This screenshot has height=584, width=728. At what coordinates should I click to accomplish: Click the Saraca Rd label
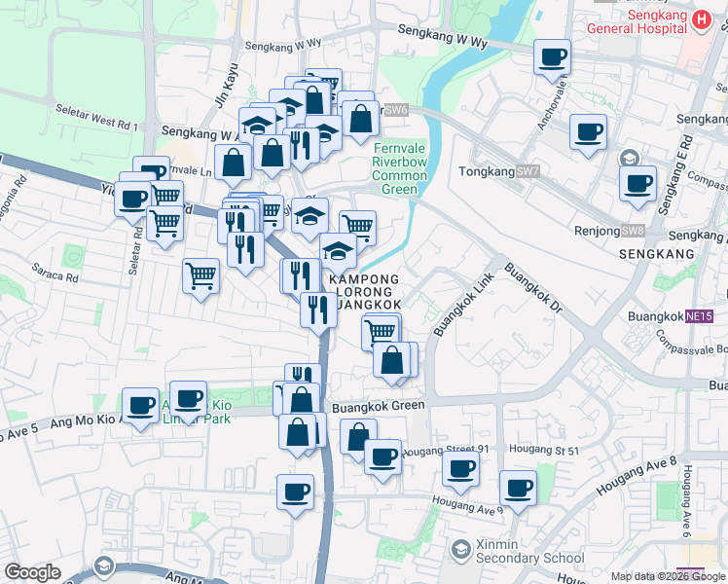(x=55, y=273)
